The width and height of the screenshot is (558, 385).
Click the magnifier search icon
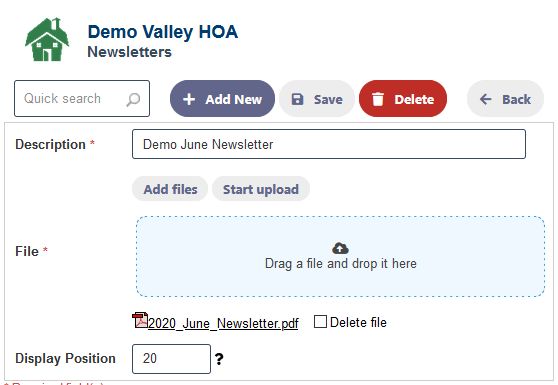point(133,99)
